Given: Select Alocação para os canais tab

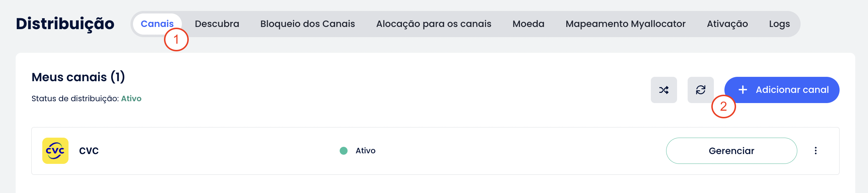Looking at the screenshot, I should (434, 24).
